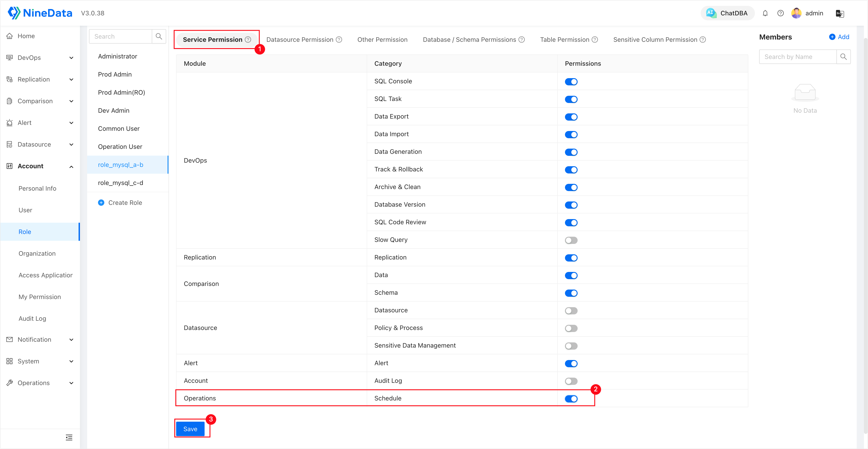868x449 pixels.
Task: Collapse the Account sidebar section
Action: [x=40, y=166]
